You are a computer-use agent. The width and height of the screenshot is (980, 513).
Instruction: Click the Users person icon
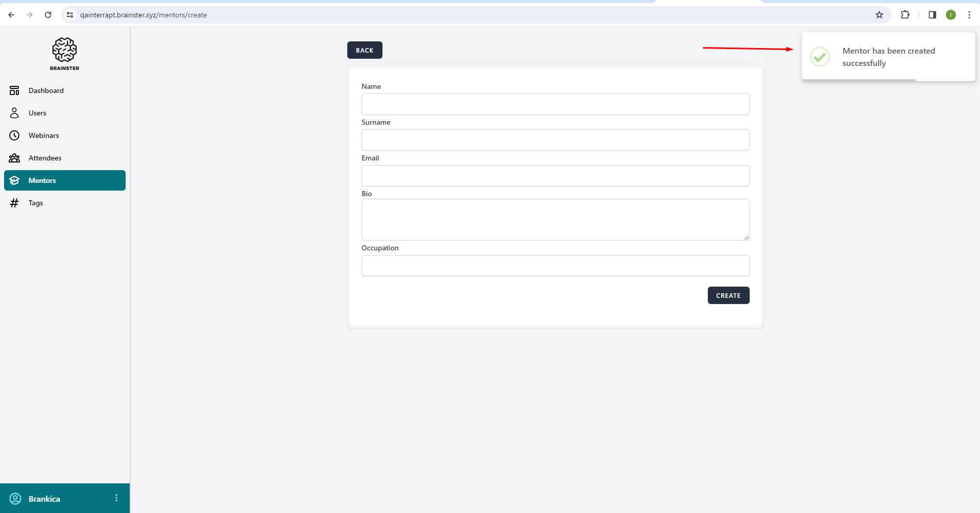(x=14, y=113)
